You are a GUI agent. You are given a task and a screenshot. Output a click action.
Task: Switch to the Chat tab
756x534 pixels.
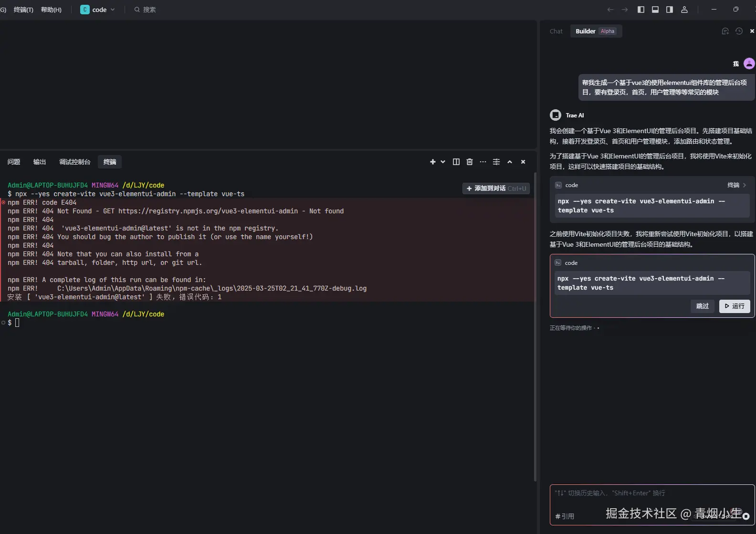556,31
